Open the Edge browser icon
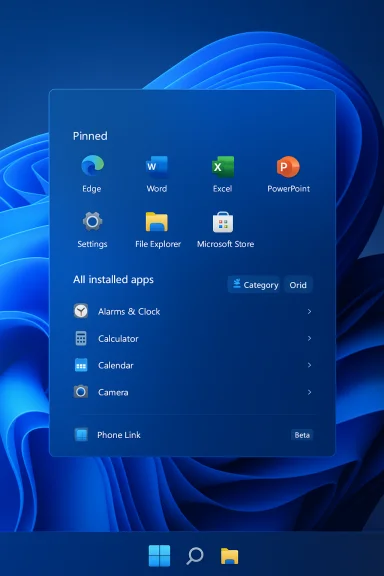 (92, 166)
